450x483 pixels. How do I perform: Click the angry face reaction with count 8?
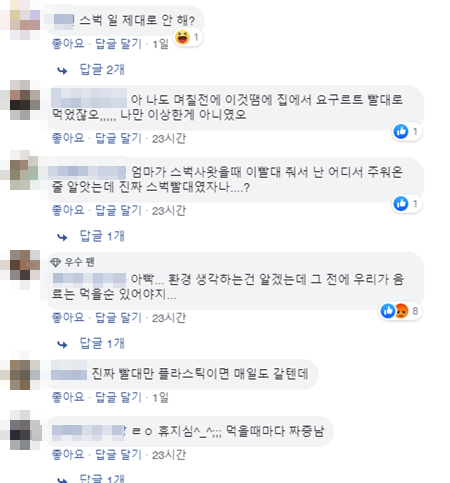coord(401,311)
